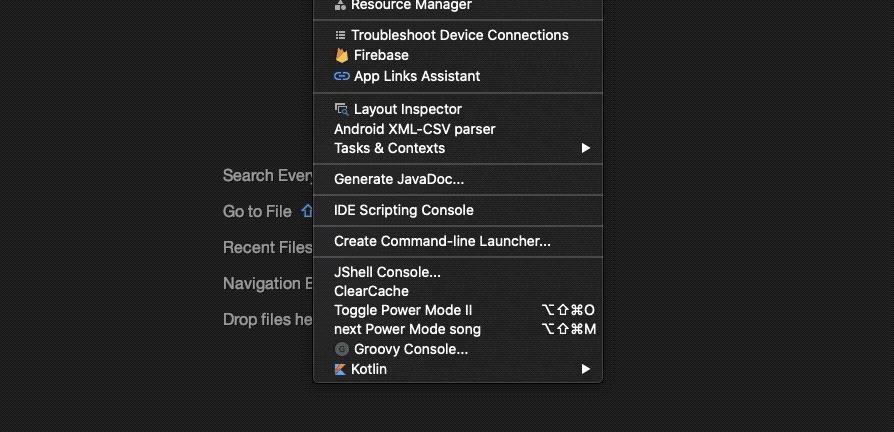Launch JShell Console...

click(x=387, y=272)
